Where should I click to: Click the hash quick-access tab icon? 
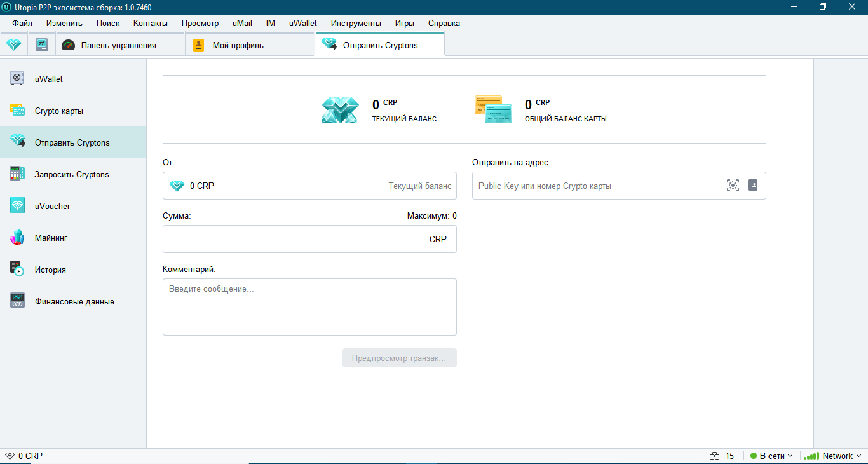point(41,45)
